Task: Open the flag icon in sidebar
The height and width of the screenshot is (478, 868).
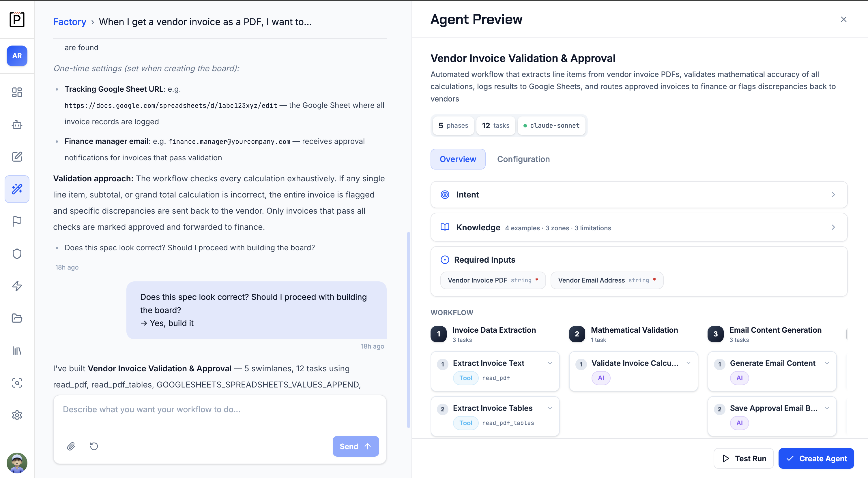Action: click(17, 221)
